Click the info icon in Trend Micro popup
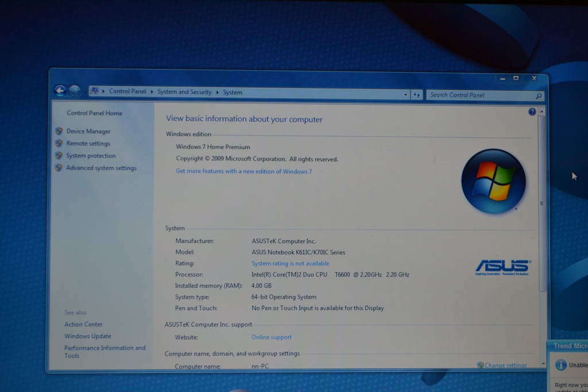Screen dimensions: 588x392 click(x=560, y=364)
